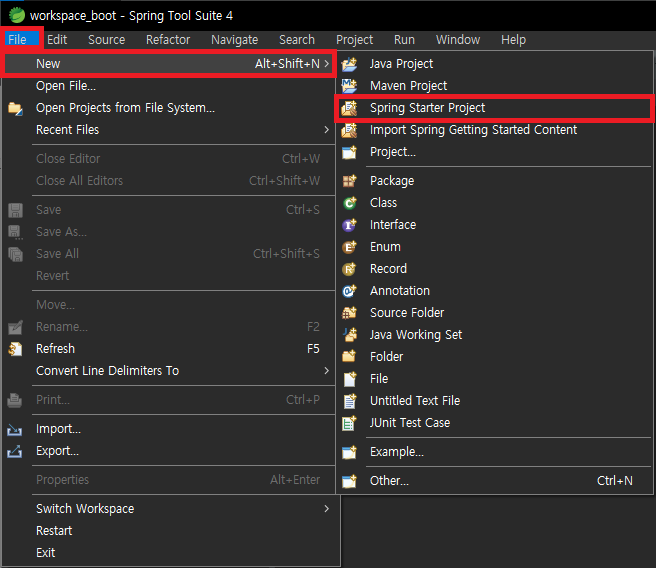Choose Exit from File menu
656x568 pixels.
(x=169, y=553)
